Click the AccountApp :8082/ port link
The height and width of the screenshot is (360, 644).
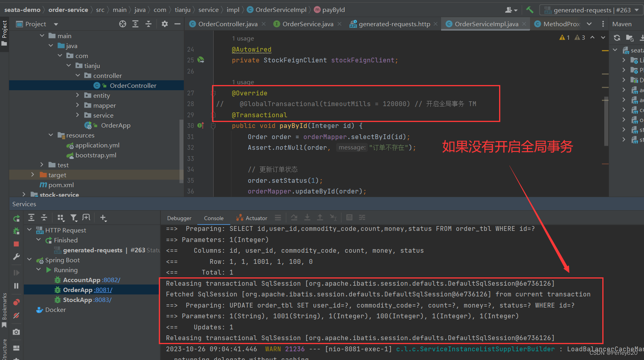tap(111, 280)
